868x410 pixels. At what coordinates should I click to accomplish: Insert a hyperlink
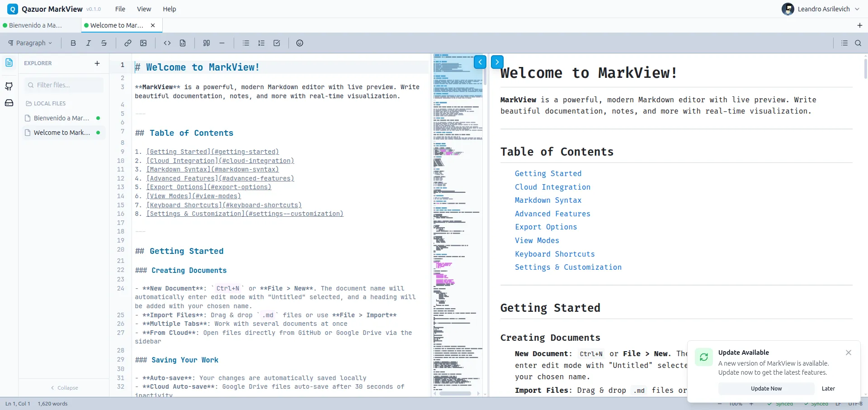[127, 43]
